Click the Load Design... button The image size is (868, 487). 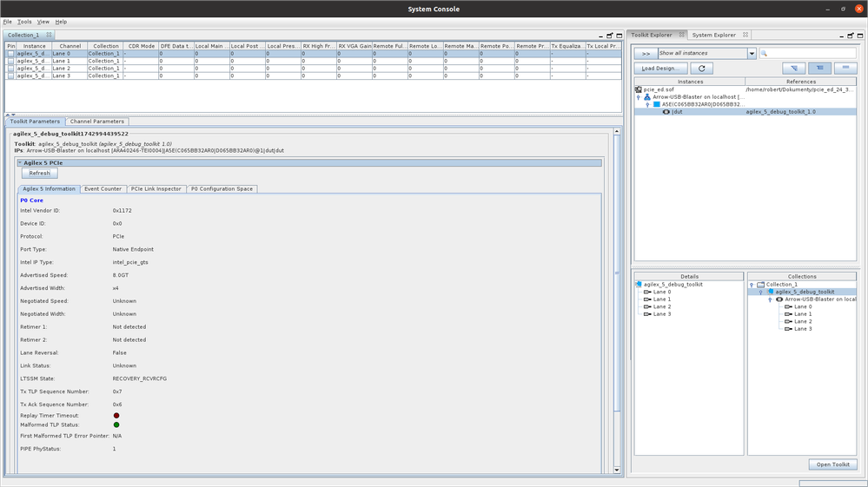[x=660, y=69]
